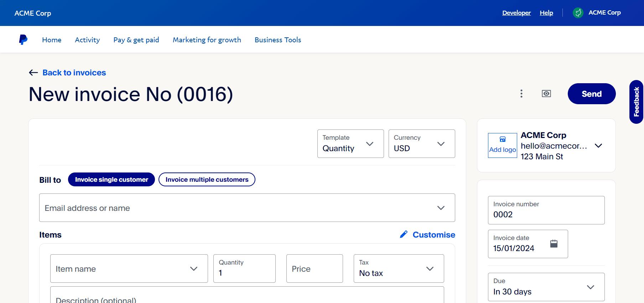Open the Currency USD dropdown

422,144
